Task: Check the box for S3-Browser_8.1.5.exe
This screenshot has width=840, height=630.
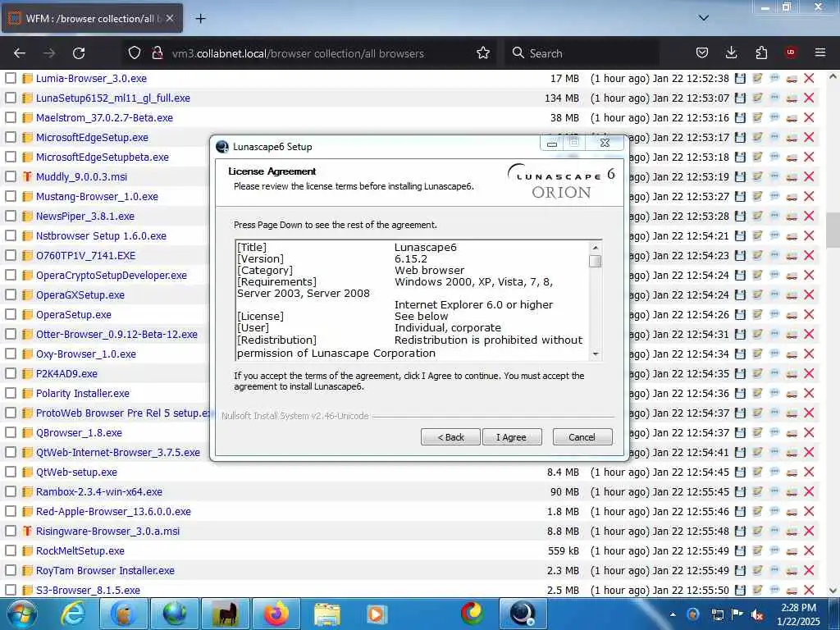Action: tap(11, 590)
